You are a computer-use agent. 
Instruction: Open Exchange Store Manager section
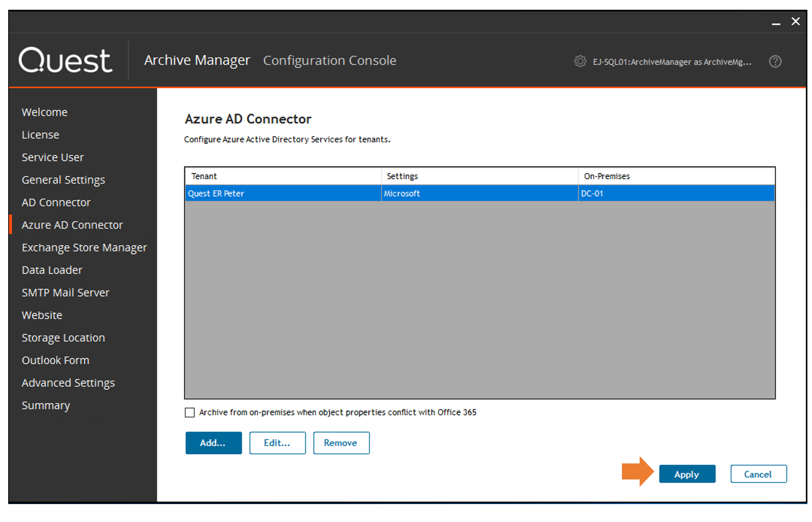pos(85,248)
